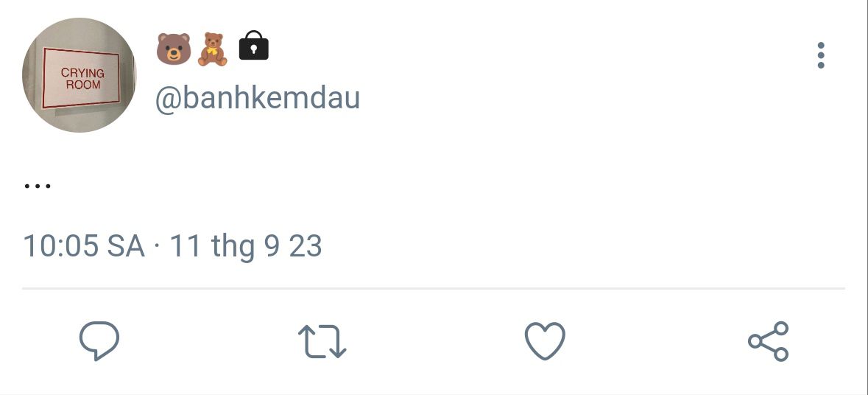The width and height of the screenshot is (868, 395).
Task: Retweet this post using the arrows icon
Action: (x=322, y=340)
